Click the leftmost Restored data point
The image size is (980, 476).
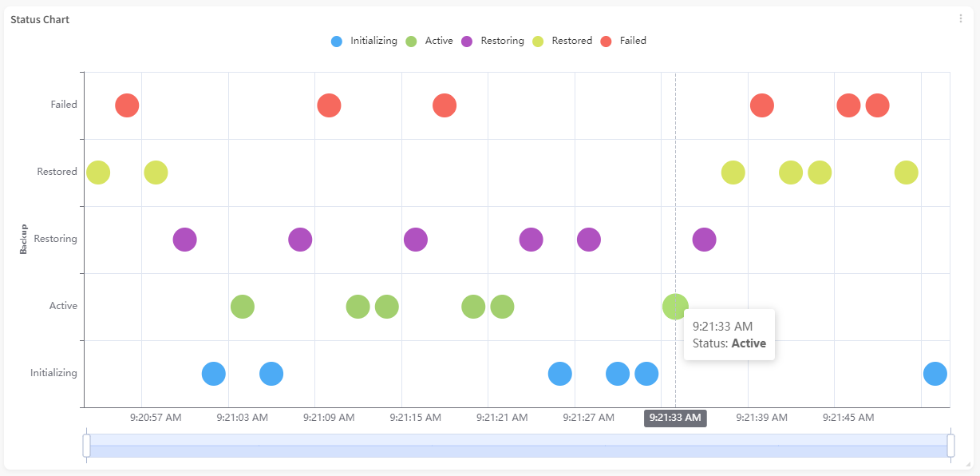[98, 172]
